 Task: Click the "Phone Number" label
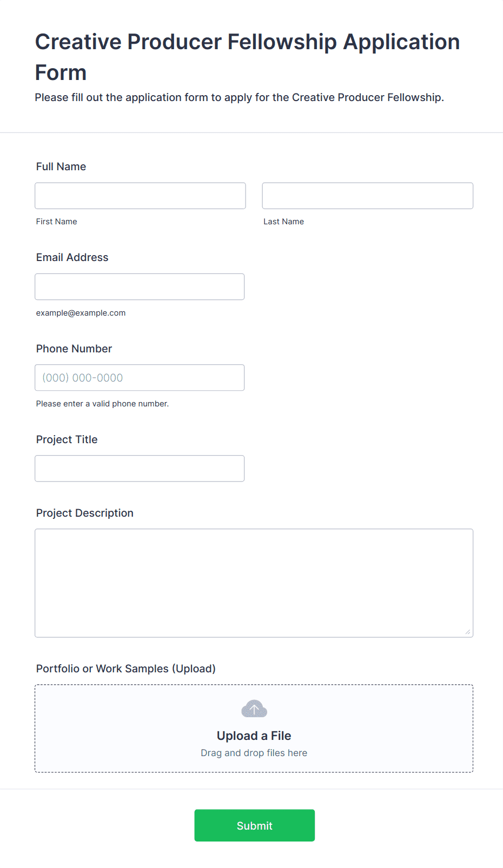point(74,349)
